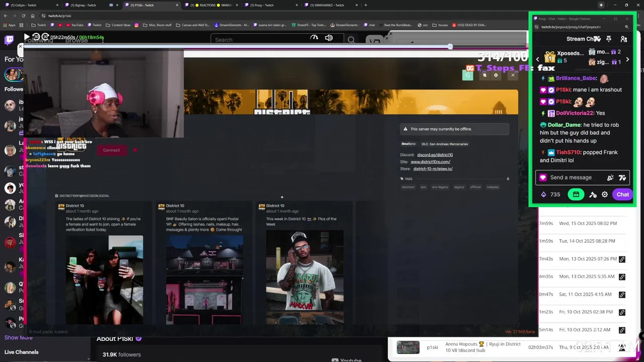Click the green G profile icon
644x362 pixels.
[468, 75]
